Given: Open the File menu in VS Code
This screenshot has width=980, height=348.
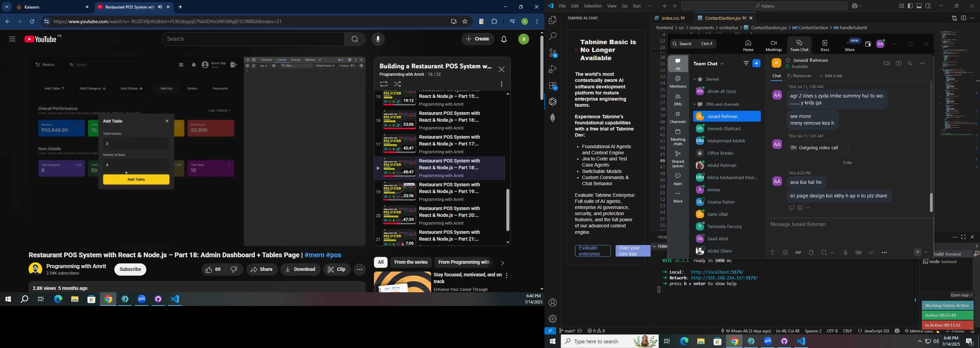Looking at the screenshot, I should point(562,6).
